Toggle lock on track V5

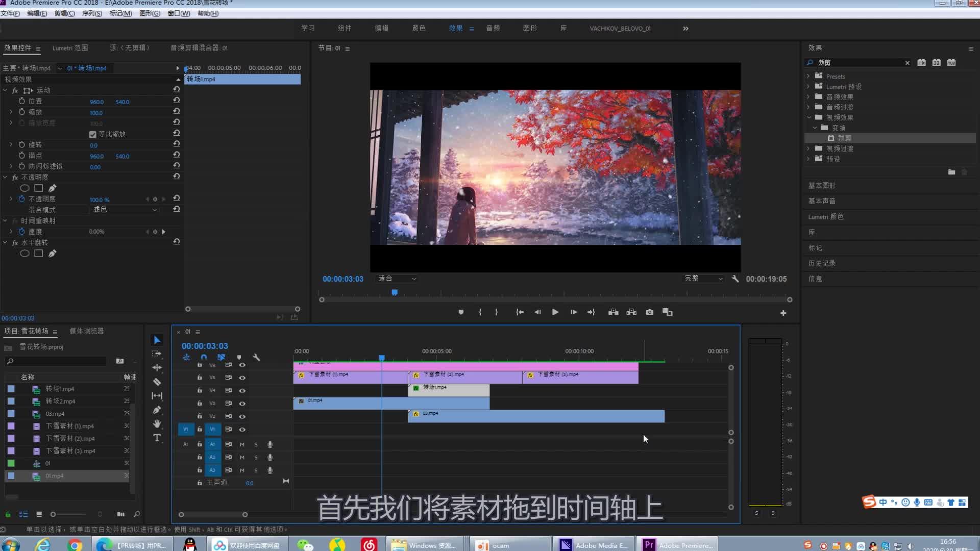tap(200, 378)
